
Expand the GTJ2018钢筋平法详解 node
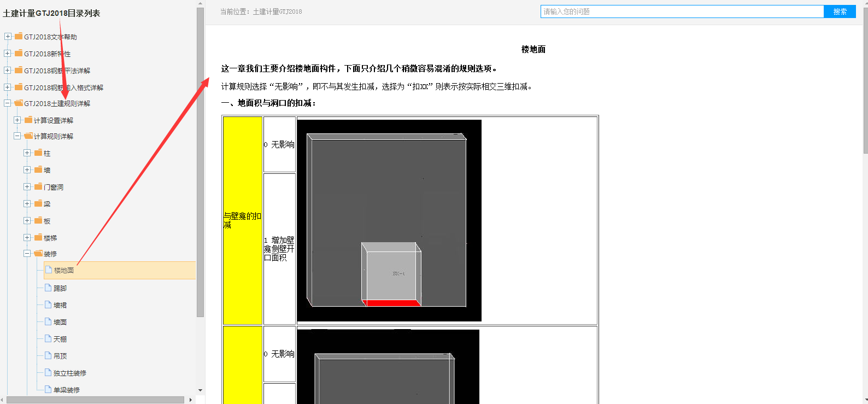click(8, 71)
